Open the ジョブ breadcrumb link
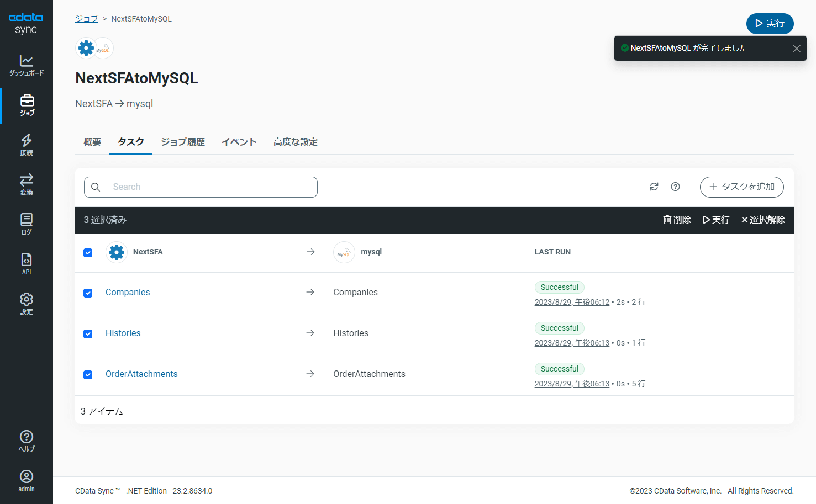Viewport: 816px width, 504px height. [x=87, y=19]
